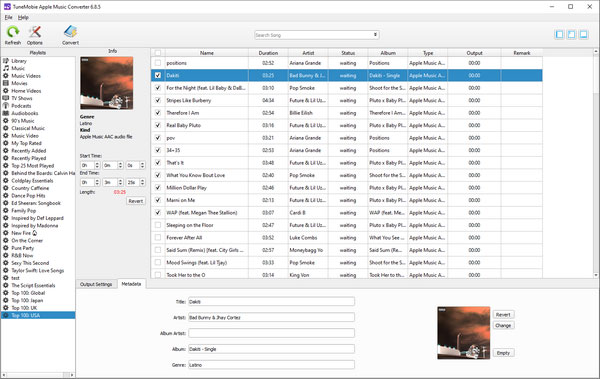The width and height of the screenshot is (600, 379).
Task: Adjust the Start Time seconds stepper
Action: 142,165
